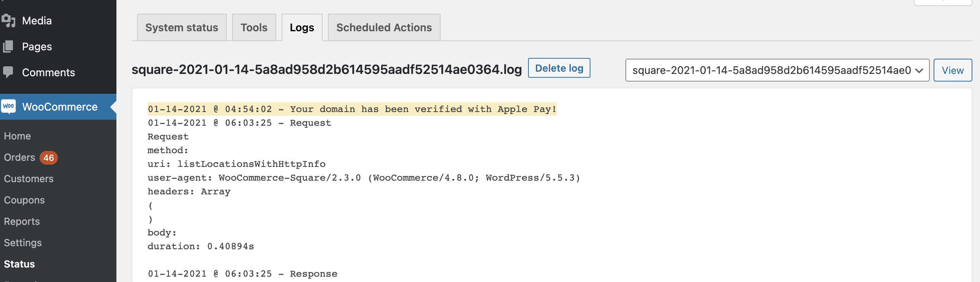Open the Orders menu link
Viewport: 980px width, 282px height.
(19, 157)
